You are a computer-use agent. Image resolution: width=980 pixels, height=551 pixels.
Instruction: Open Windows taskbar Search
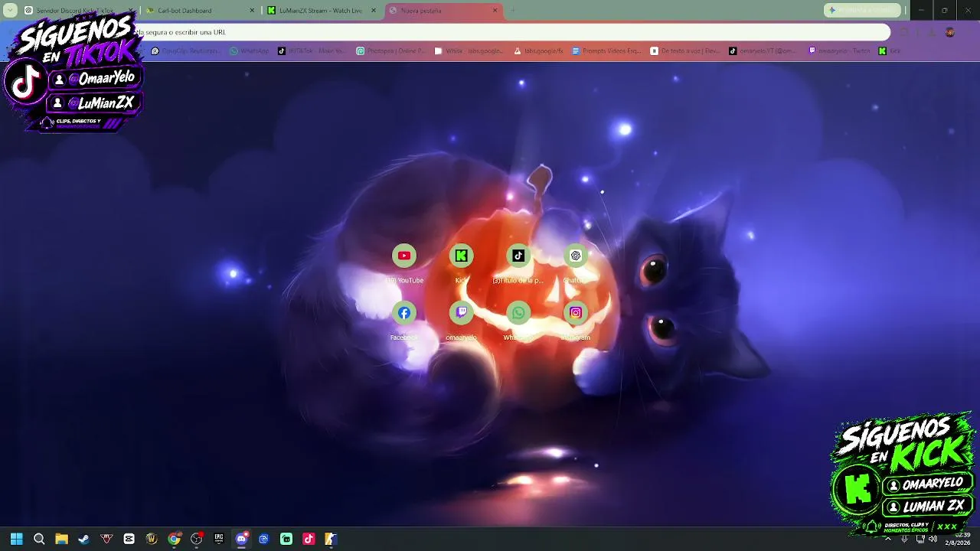pos(39,539)
